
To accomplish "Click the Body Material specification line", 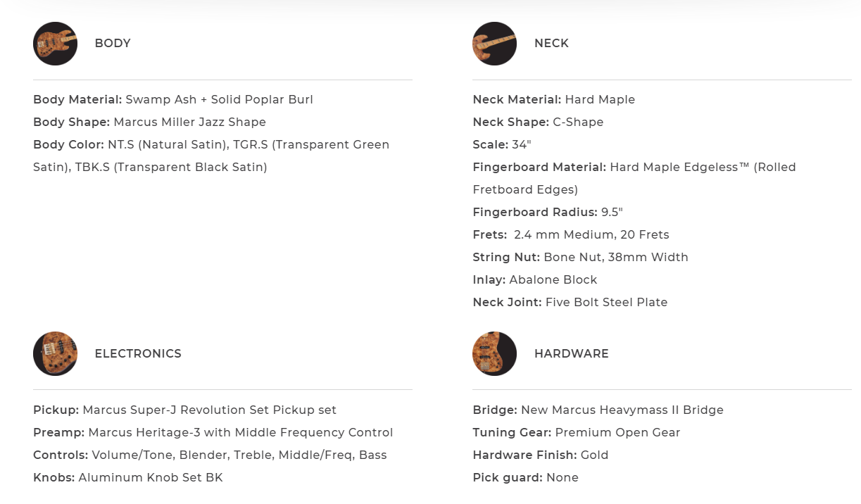I will pos(173,100).
